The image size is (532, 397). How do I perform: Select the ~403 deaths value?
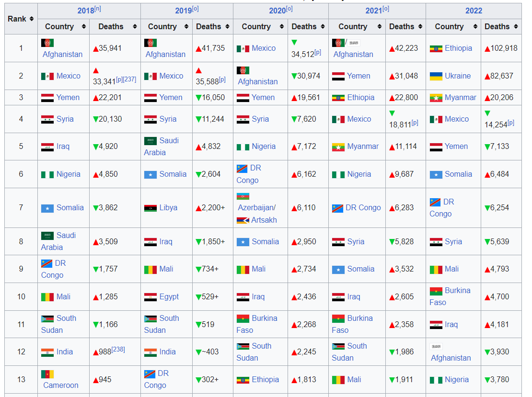208,352
